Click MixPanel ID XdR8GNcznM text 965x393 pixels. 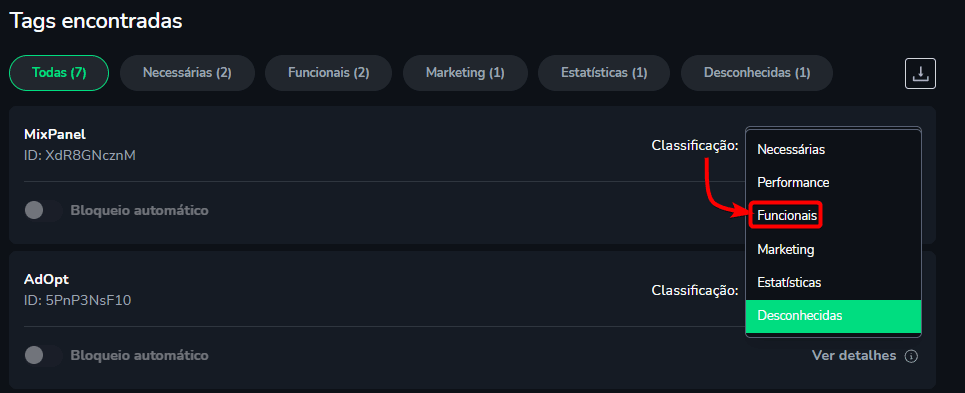pos(80,156)
